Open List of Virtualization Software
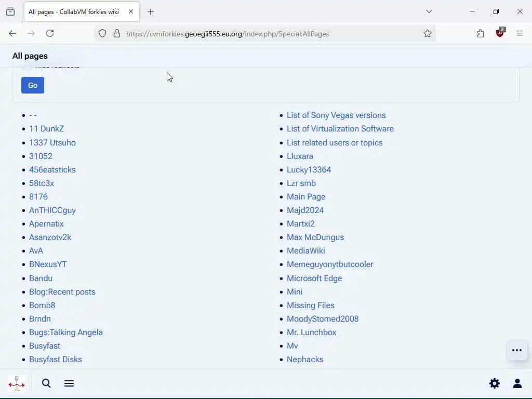Screen dimensions: 532x399 (x=340, y=129)
